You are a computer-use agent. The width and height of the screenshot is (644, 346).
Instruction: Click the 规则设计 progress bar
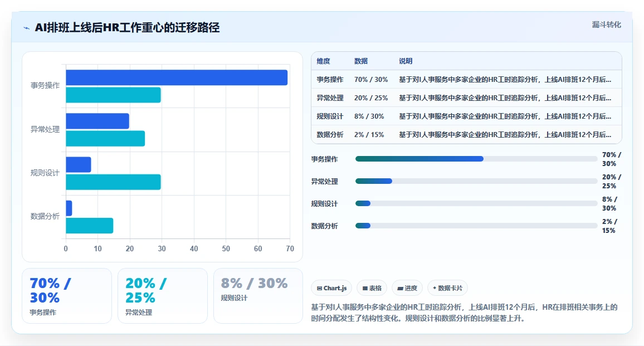pyautogui.click(x=476, y=203)
